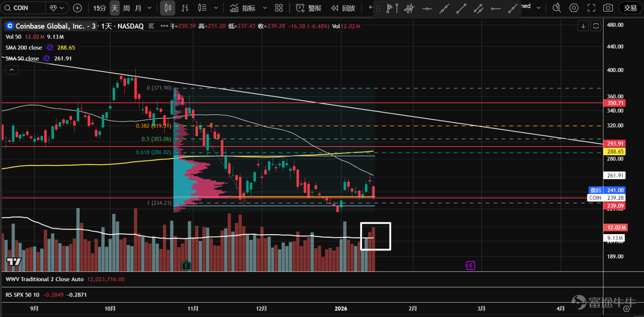
Task: Create an alert with 警报
Action: coord(309,8)
